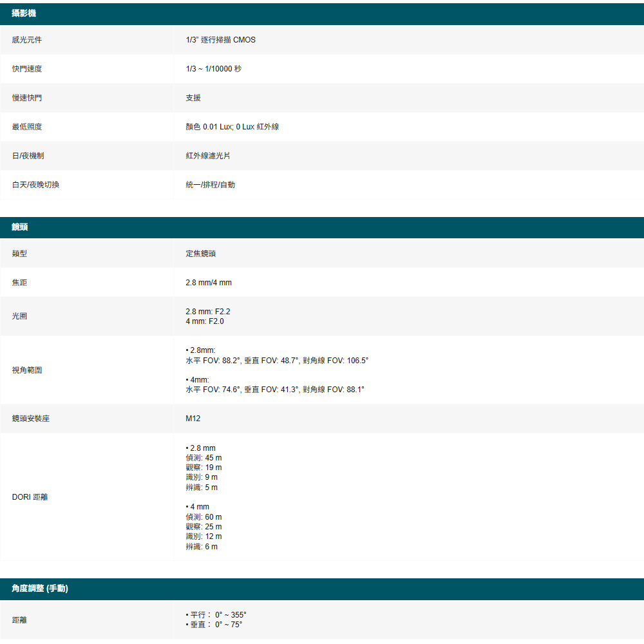Select the 感光元件 row label

coord(27,40)
